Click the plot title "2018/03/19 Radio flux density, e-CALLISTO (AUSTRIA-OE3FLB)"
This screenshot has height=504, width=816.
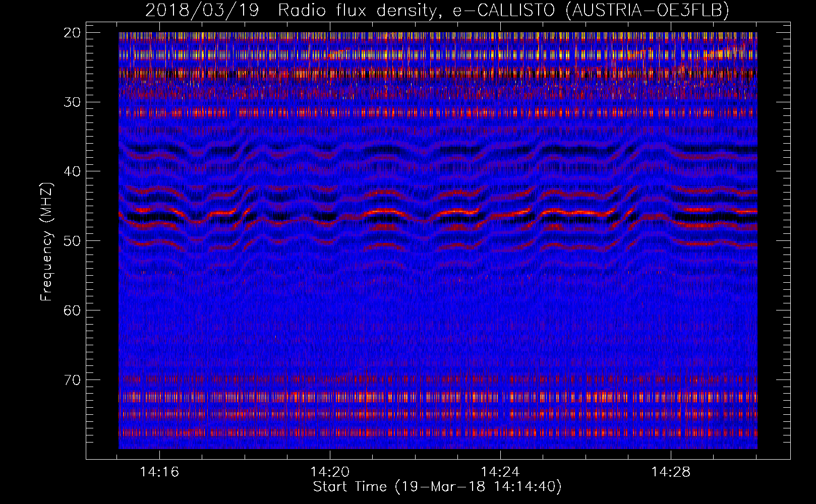437,10
